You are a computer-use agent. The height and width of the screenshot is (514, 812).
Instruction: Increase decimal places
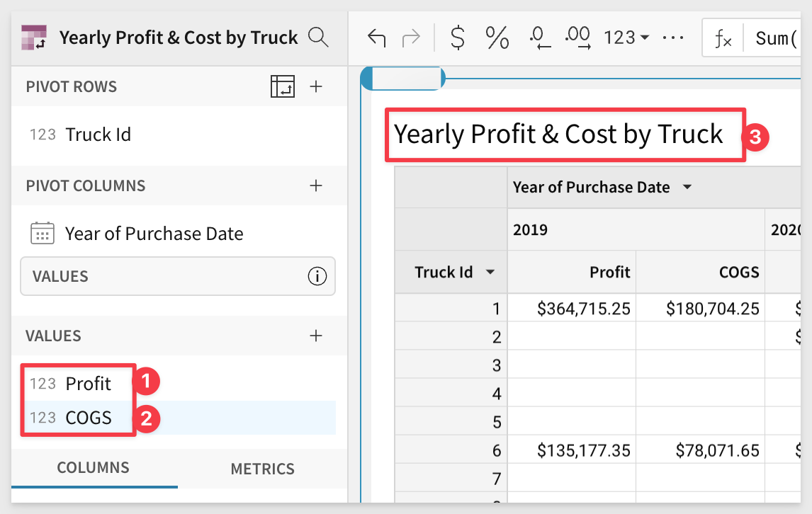click(x=577, y=38)
